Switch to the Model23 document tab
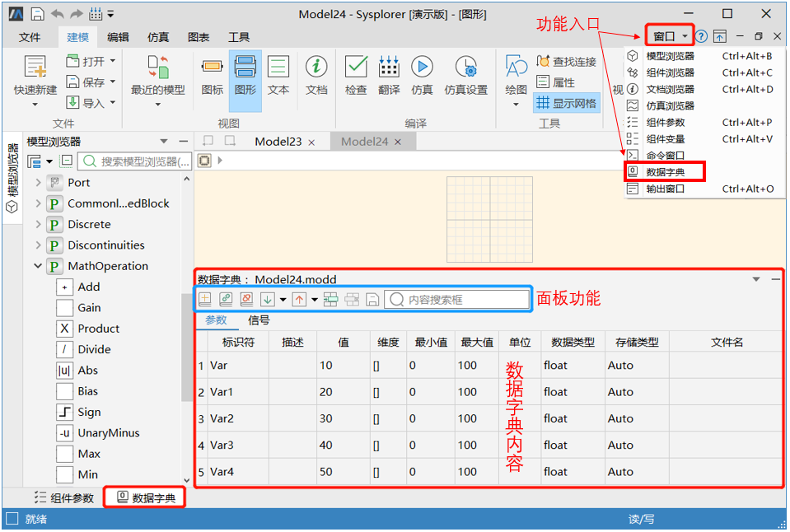Screen dimensions: 790x532 click(278, 142)
